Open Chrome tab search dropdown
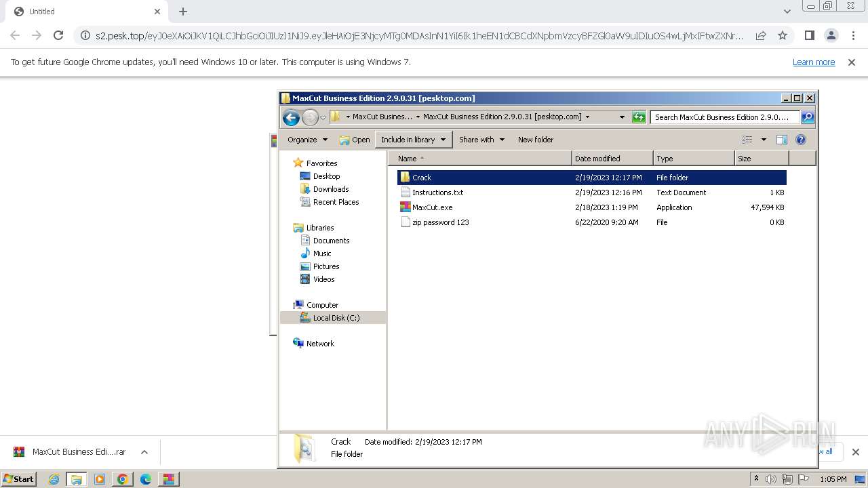Image resolution: width=868 pixels, height=488 pixels. coord(787,12)
